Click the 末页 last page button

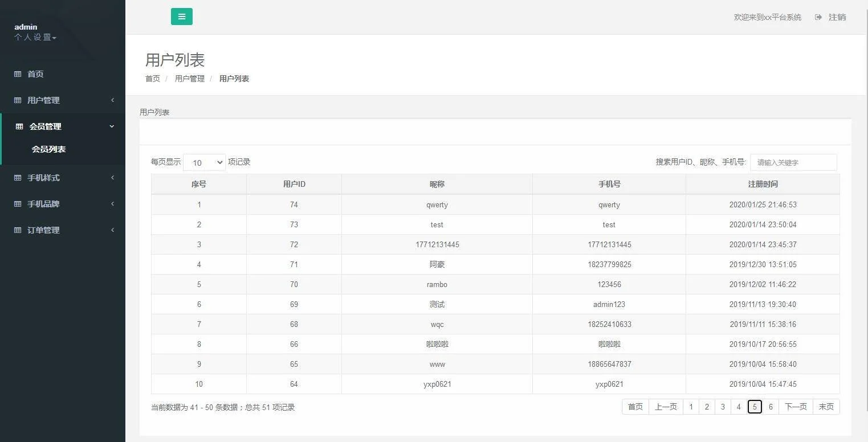(x=826, y=407)
